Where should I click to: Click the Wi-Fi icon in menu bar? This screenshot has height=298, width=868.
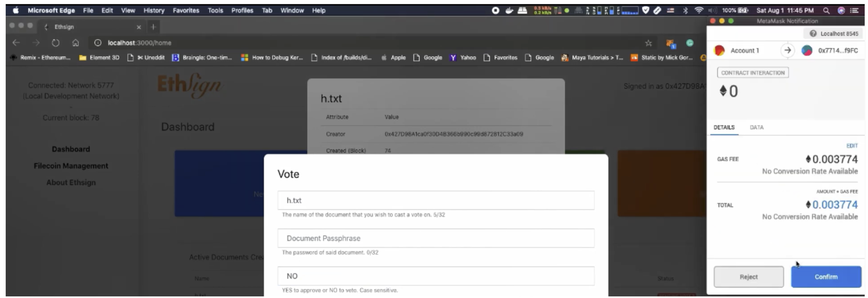(699, 10)
